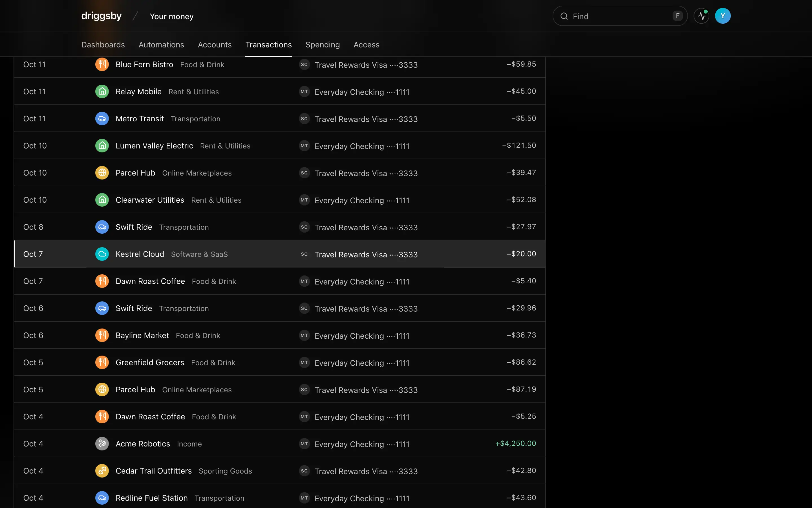Click the car icon on Oct 6 Swift Ride

(x=102, y=308)
